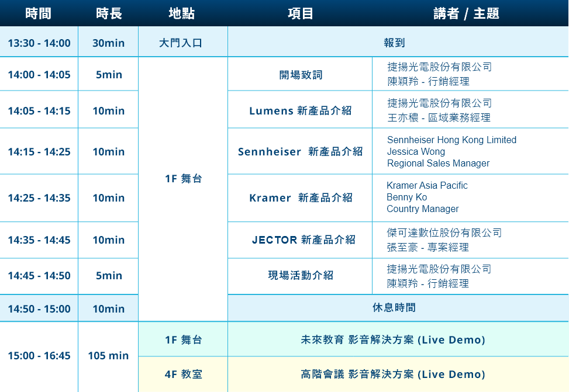Click the 105 min duration cell
The height and width of the screenshot is (392, 569).
pyautogui.click(x=109, y=356)
